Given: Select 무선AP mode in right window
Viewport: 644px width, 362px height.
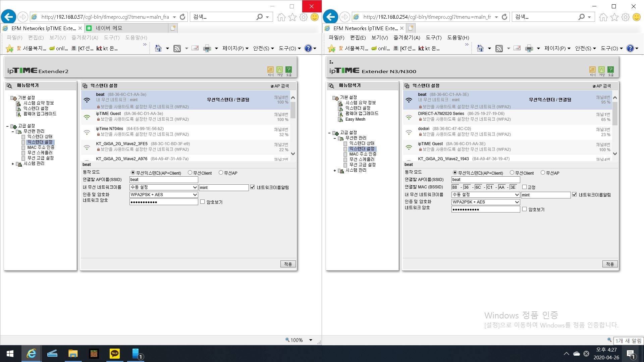Looking at the screenshot, I should coord(543,173).
